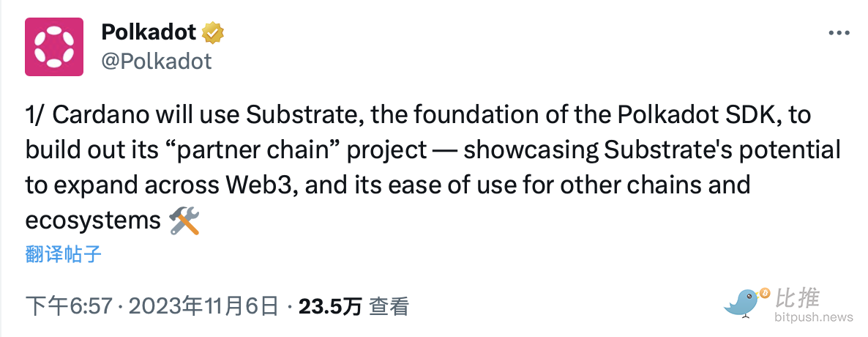Click the word ecosystems in the tweet

(92, 221)
